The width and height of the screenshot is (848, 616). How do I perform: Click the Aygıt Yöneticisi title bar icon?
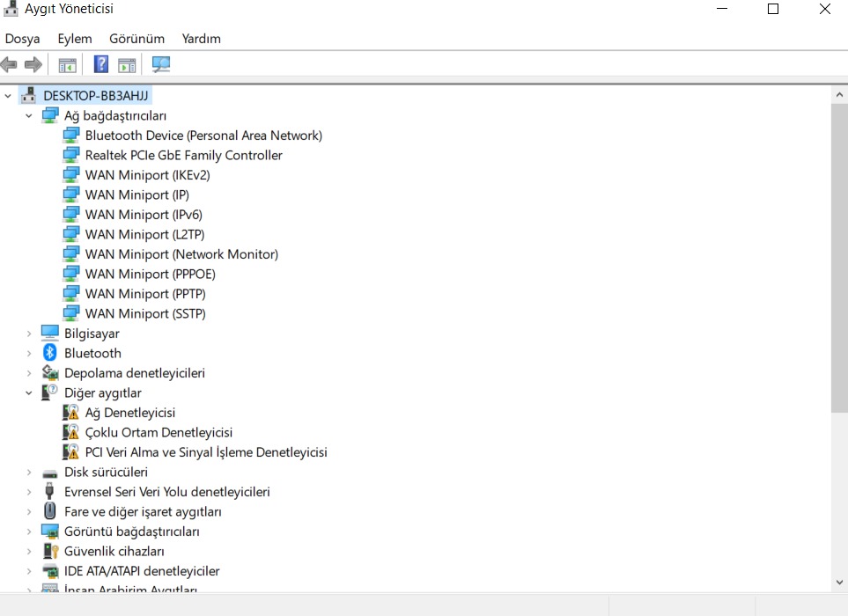click(x=11, y=9)
